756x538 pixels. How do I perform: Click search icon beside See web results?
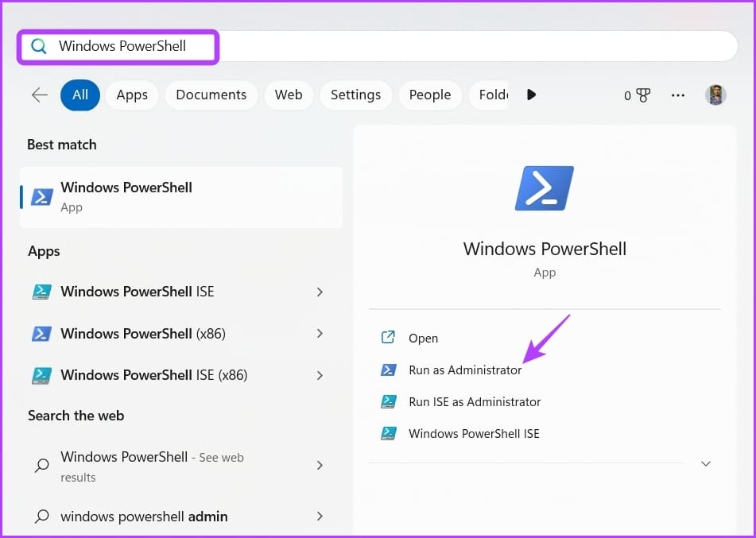coord(42,465)
